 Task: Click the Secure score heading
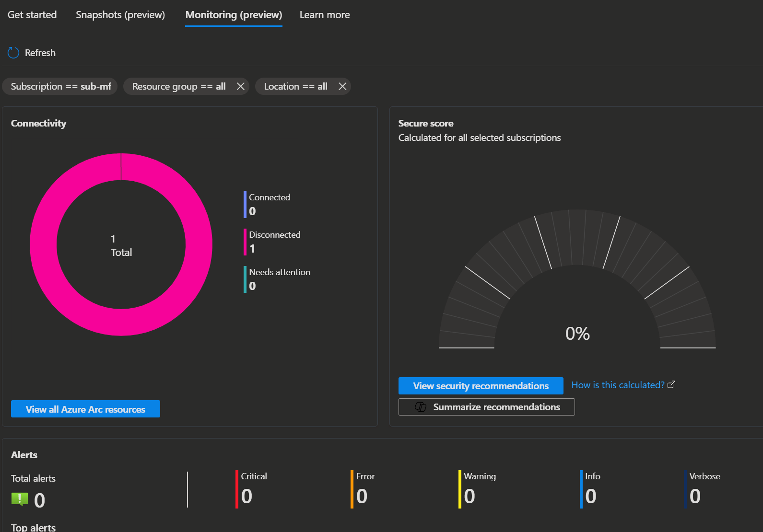coord(426,123)
